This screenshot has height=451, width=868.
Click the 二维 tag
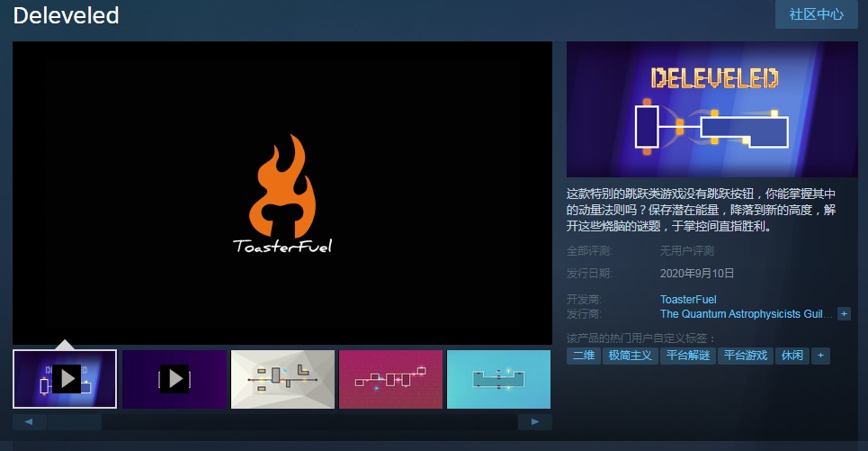click(x=584, y=356)
